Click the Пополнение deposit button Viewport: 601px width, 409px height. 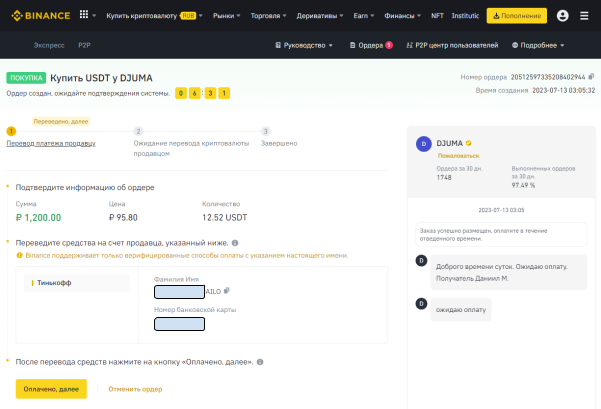(516, 16)
